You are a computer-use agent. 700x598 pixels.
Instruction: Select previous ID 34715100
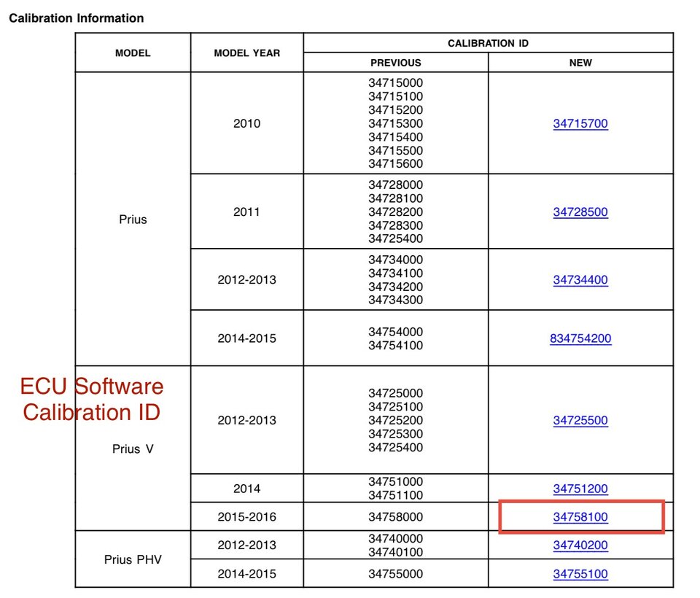(395, 96)
